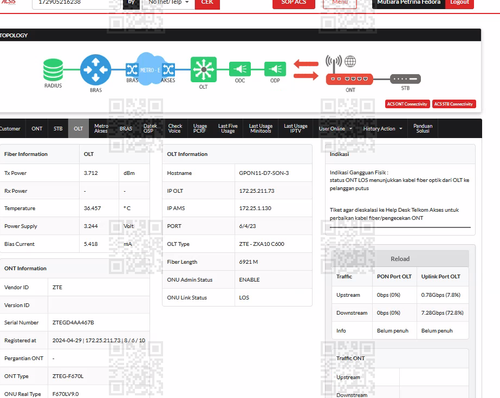Click the Reload button in traffic panel

[x=400, y=259]
